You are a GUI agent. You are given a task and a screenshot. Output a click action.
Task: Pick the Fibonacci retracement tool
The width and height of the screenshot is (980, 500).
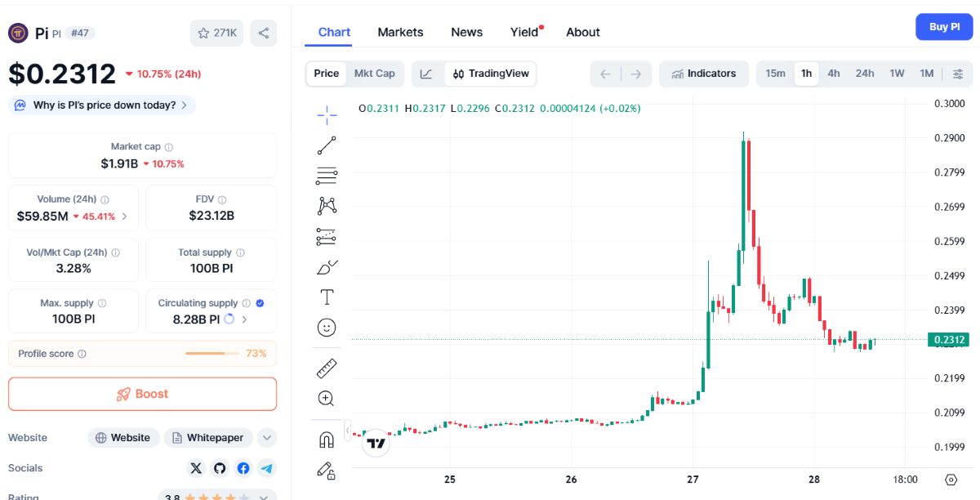[327, 176]
